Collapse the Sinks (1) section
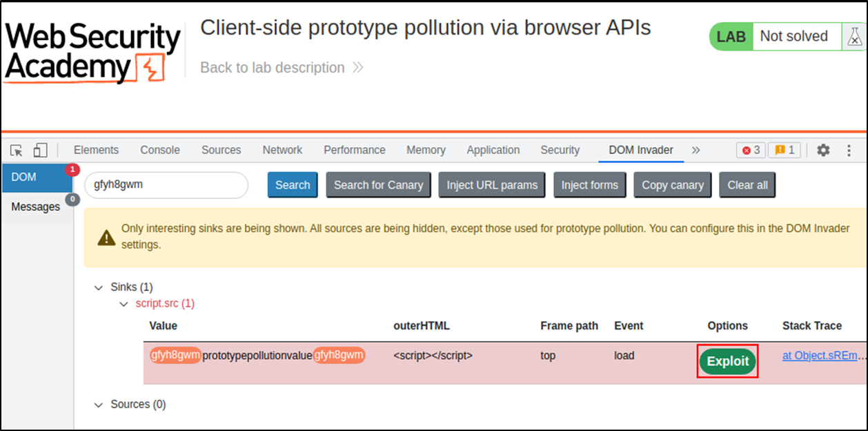The image size is (868, 431). 99,287
